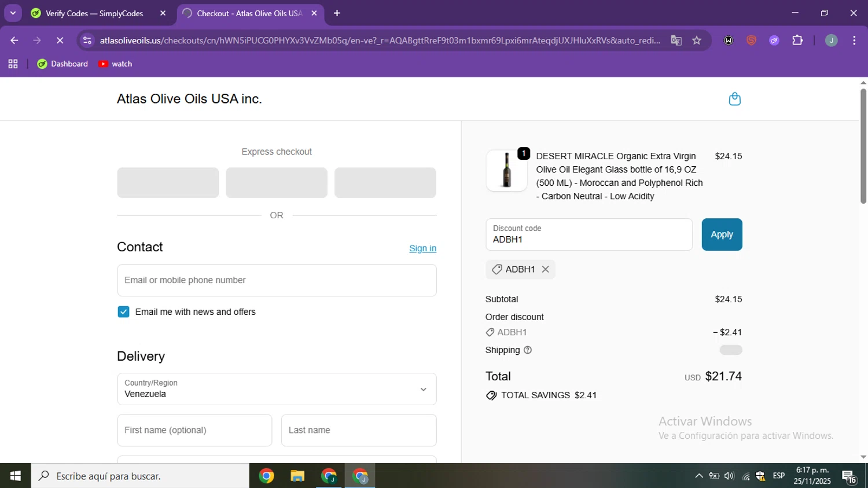Viewport: 868px width, 488px height.
Task: Open the shopping bag cart icon
Action: (734, 99)
